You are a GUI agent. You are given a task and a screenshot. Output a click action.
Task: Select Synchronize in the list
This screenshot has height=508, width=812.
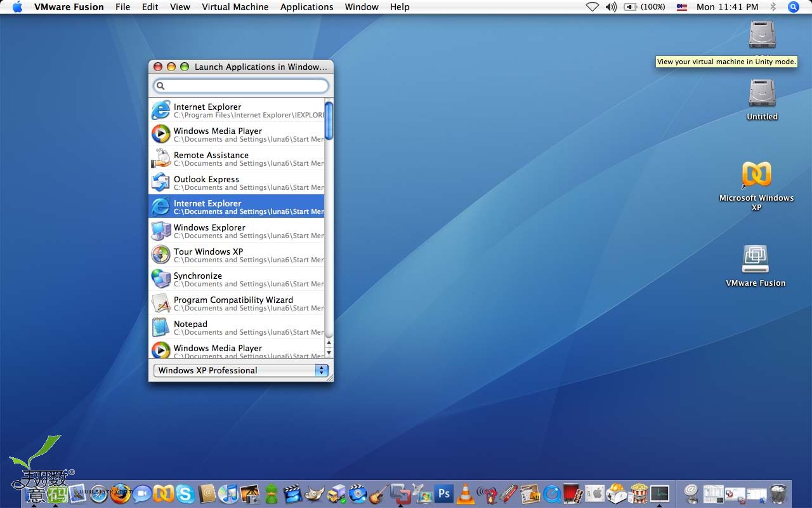[237, 279]
